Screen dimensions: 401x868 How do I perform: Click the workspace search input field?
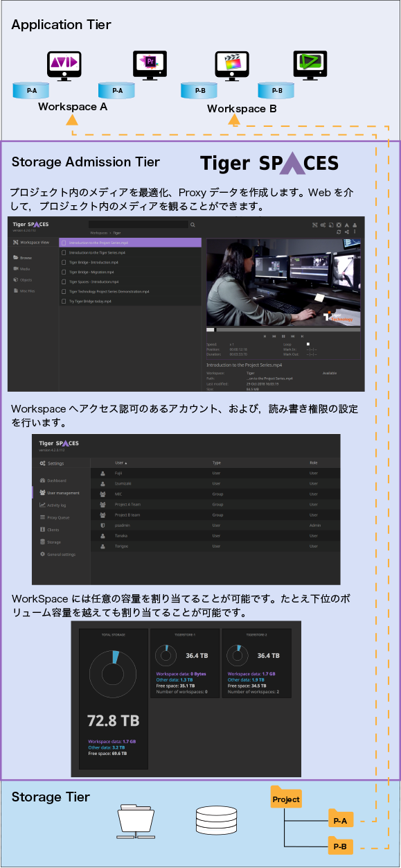click(139, 225)
